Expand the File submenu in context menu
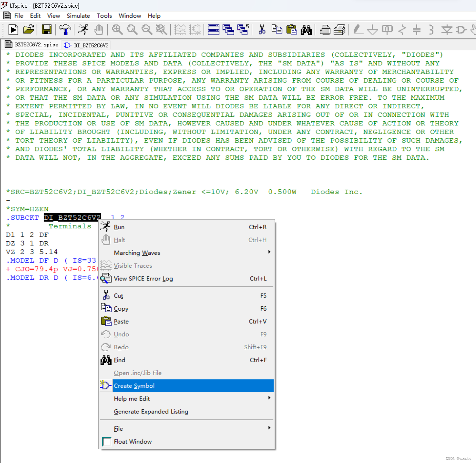The height and width of the screenshot is (463, 476). (x=187, y=429)
